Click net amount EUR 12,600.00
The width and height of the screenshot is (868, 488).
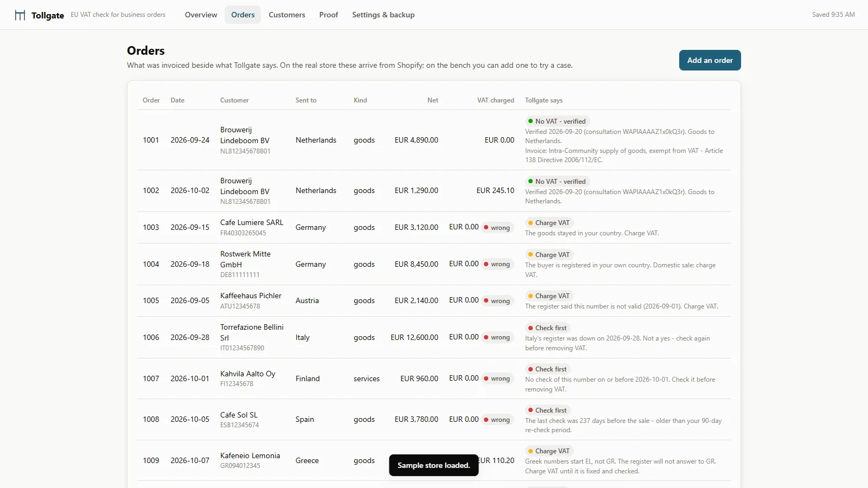coord(414,337)
